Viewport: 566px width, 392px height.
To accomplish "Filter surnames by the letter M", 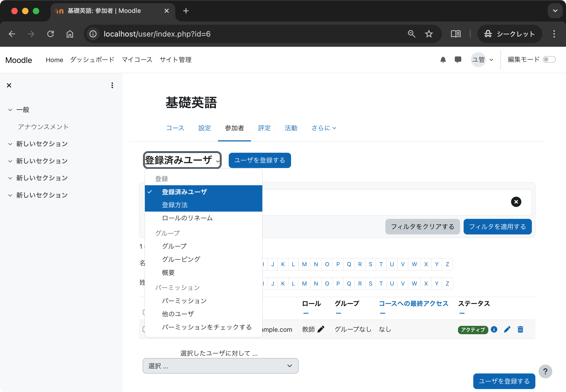I will (304, 283).
